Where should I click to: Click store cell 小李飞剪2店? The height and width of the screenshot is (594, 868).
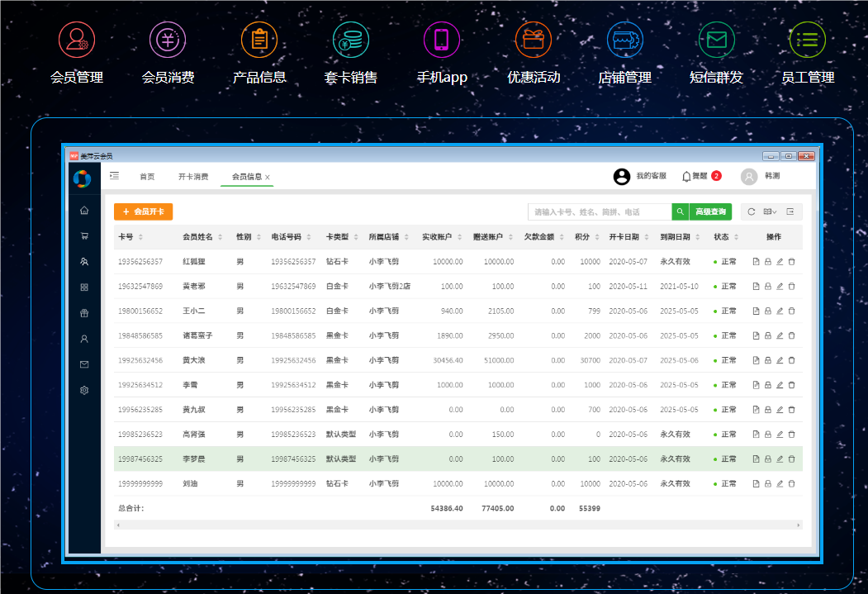point(390,286)
